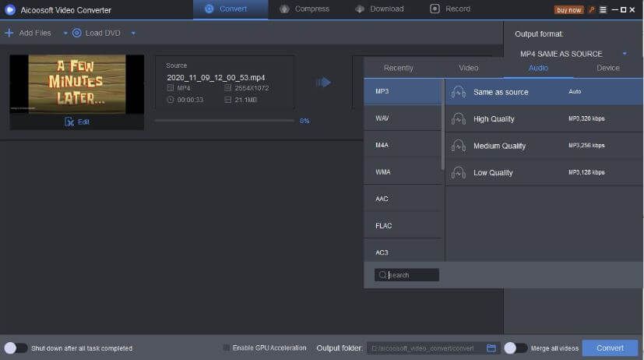This screenshot has height=360, width=644.
Task: Open the Output format dropdown arrow
Action: point(625,54)
